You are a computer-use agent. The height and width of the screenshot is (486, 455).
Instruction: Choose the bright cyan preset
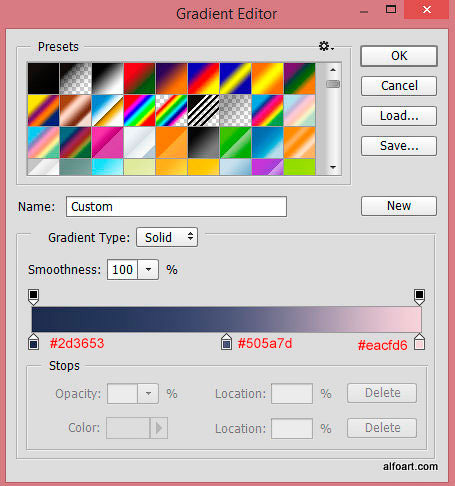click(107, 167)
